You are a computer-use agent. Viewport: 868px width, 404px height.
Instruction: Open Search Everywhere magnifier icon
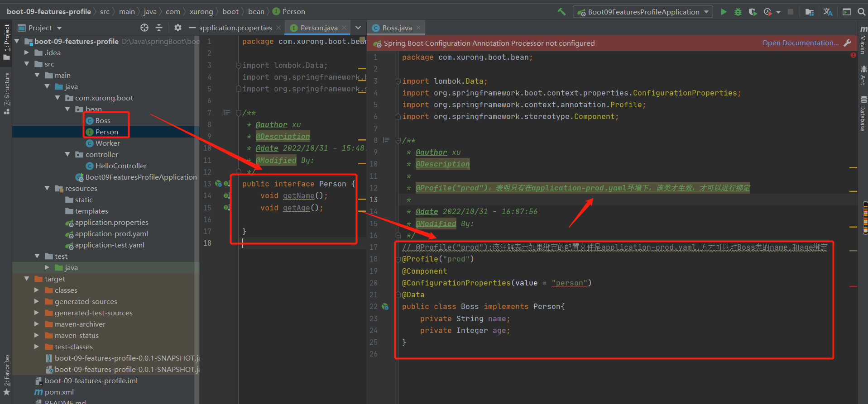click(x=861, y=12)
